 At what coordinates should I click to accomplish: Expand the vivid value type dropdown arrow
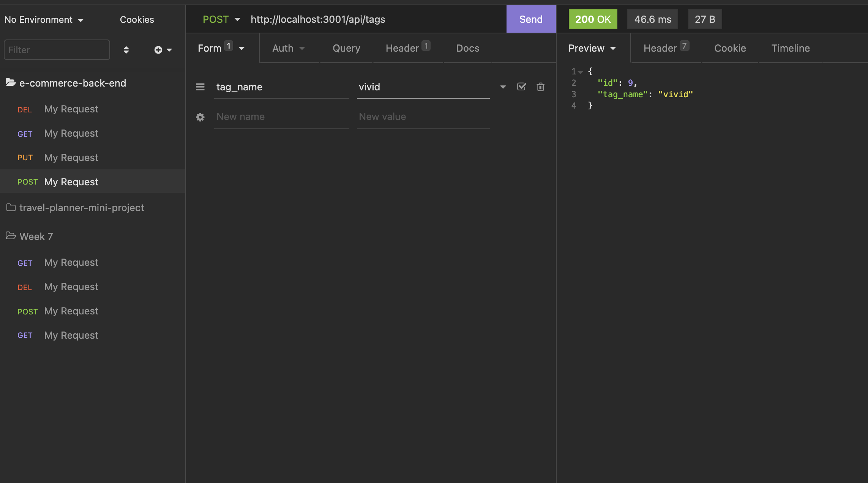[503, 87]
